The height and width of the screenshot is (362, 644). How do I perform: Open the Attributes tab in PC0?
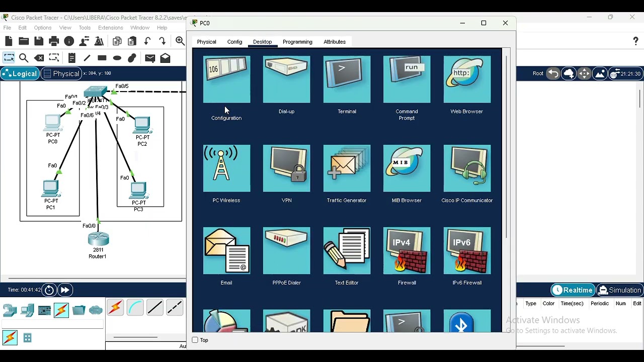[x=335, y=42]
